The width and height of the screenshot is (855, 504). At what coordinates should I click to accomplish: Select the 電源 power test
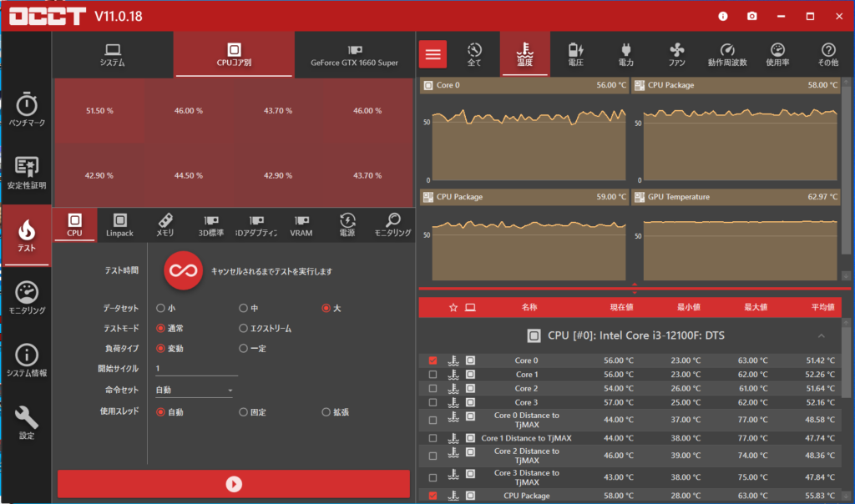[347, 225]
